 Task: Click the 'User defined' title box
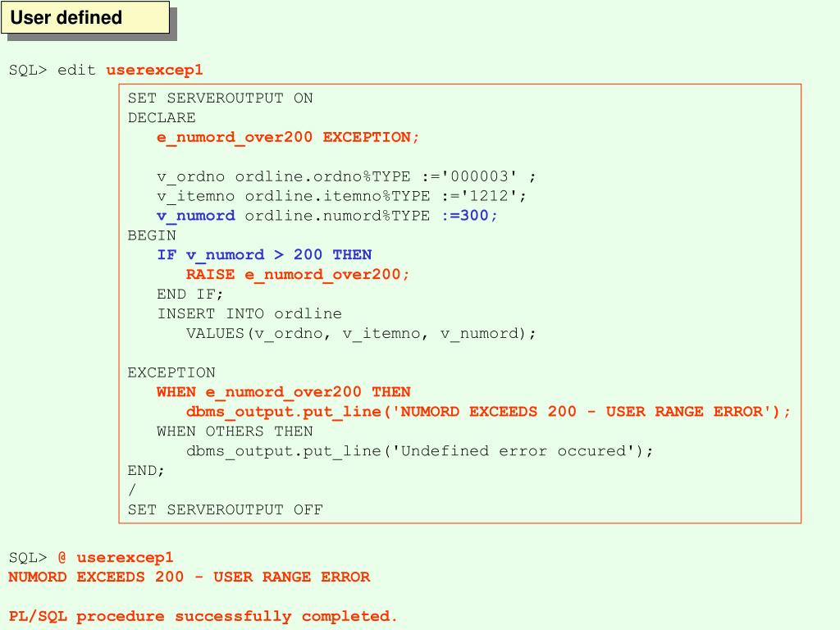[x=85, y=18]
